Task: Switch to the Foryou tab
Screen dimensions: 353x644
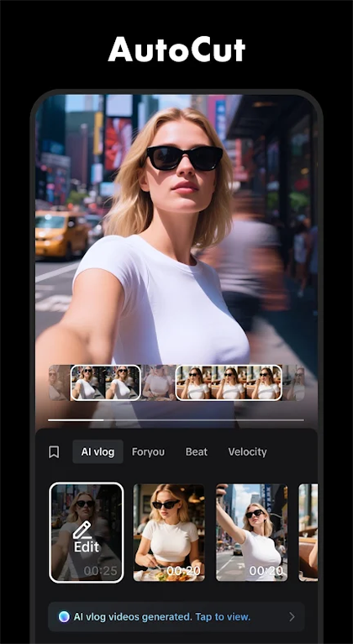Action: (148, 451)
